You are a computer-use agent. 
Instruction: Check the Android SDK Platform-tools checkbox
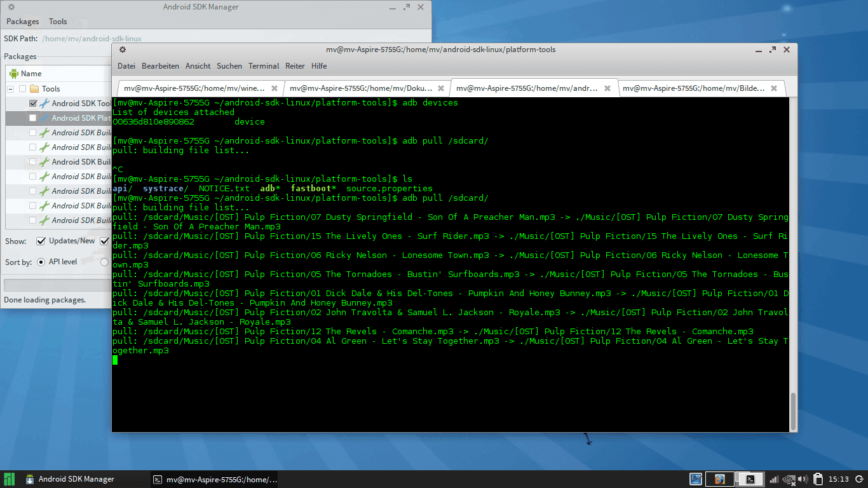click(33, 118)
